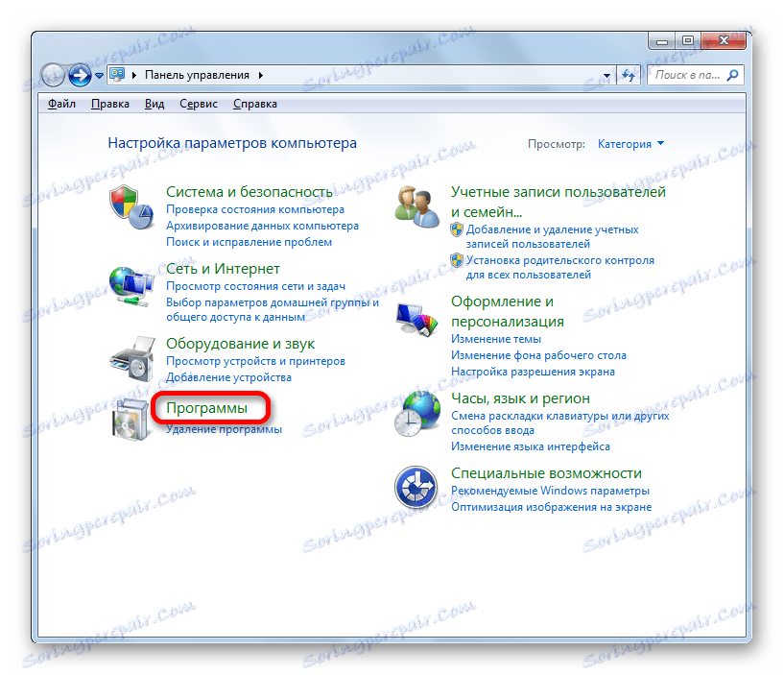Screen dimensions: 784x675
Task: Click the Back navigation arrow button
Action: click(53, 76)
